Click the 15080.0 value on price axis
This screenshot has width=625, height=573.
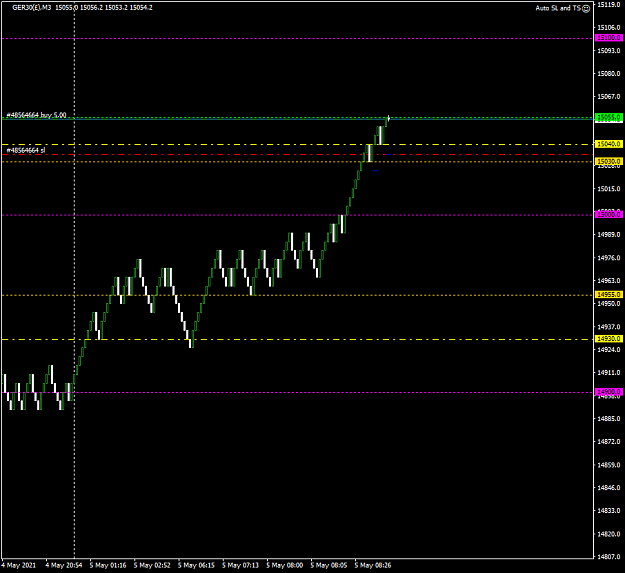click(609, 74)
